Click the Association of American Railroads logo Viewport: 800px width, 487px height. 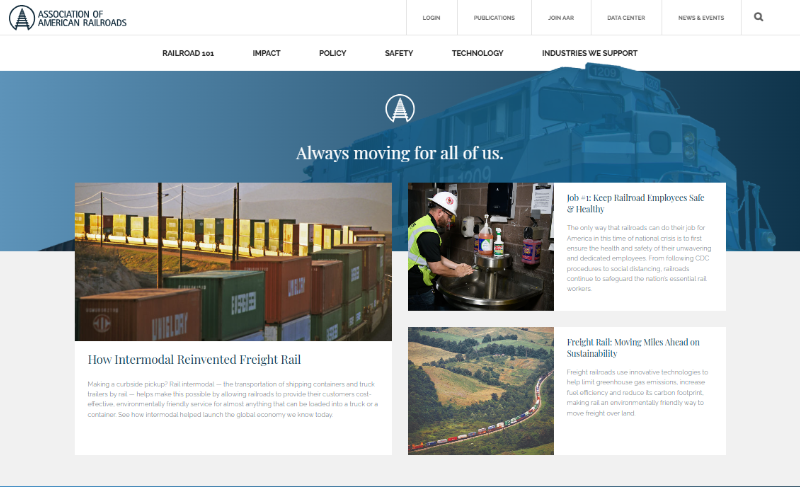coord(68,18)
